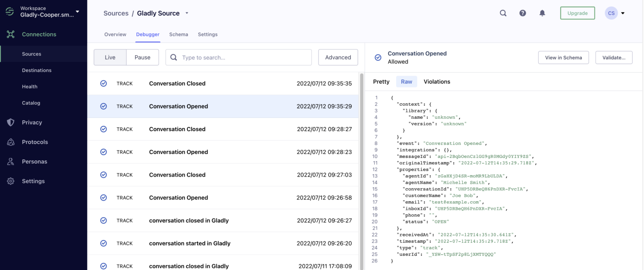The image size is (644, 270).
Task: Select the Debugger tab
Action: pos(148,34)
